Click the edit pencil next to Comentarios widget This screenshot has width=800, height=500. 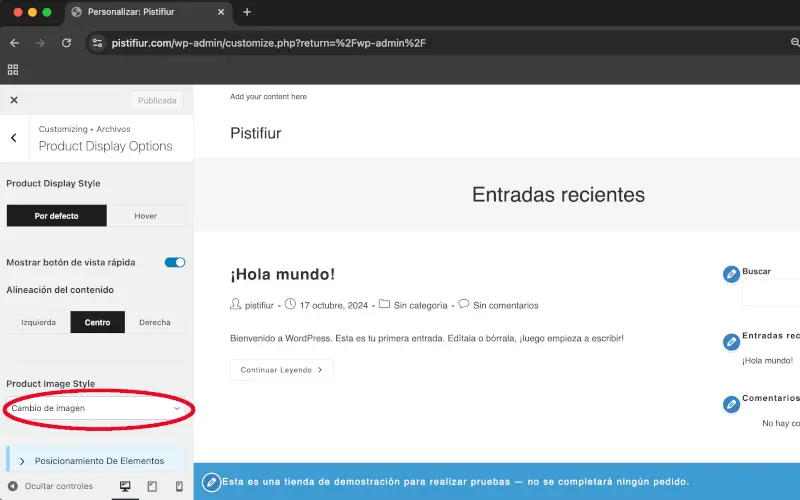[x=731, y=404]
